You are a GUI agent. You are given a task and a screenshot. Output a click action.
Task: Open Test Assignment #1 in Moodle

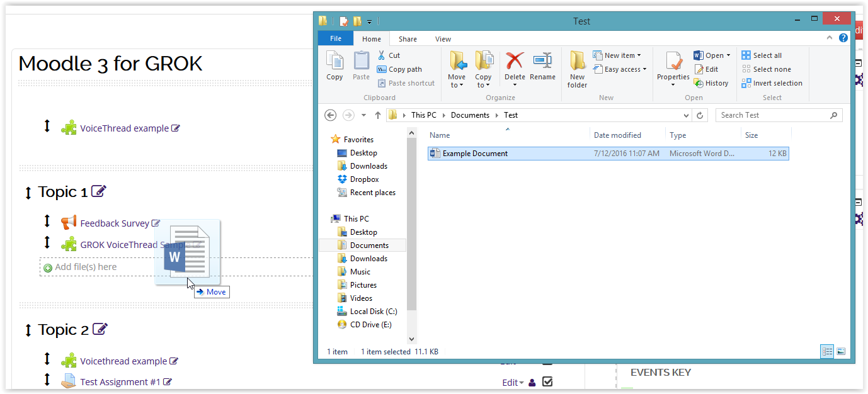coord(120,382)
